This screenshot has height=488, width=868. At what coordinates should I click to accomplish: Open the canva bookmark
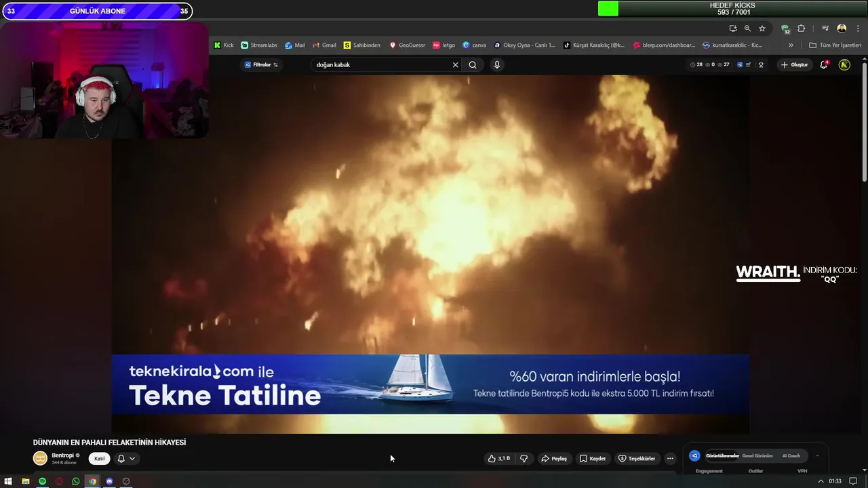[x=475, y=45]
